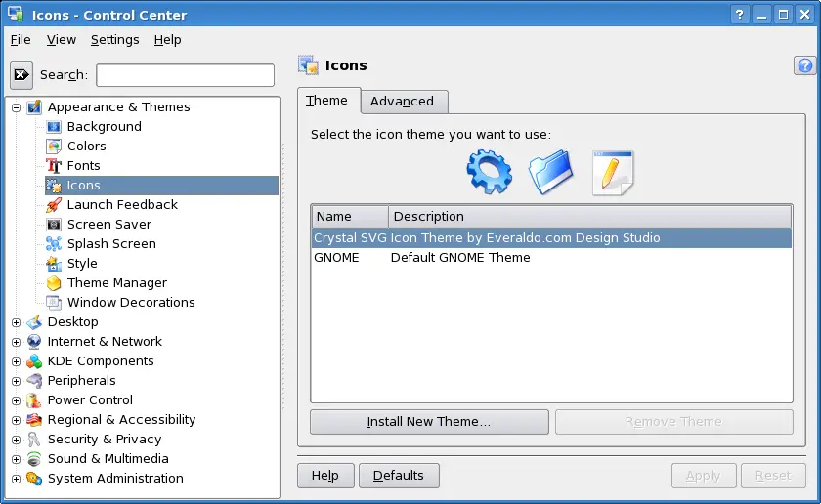Click the clear search icon button
Viewport: 821px width, 504px height.
point(22,75)
